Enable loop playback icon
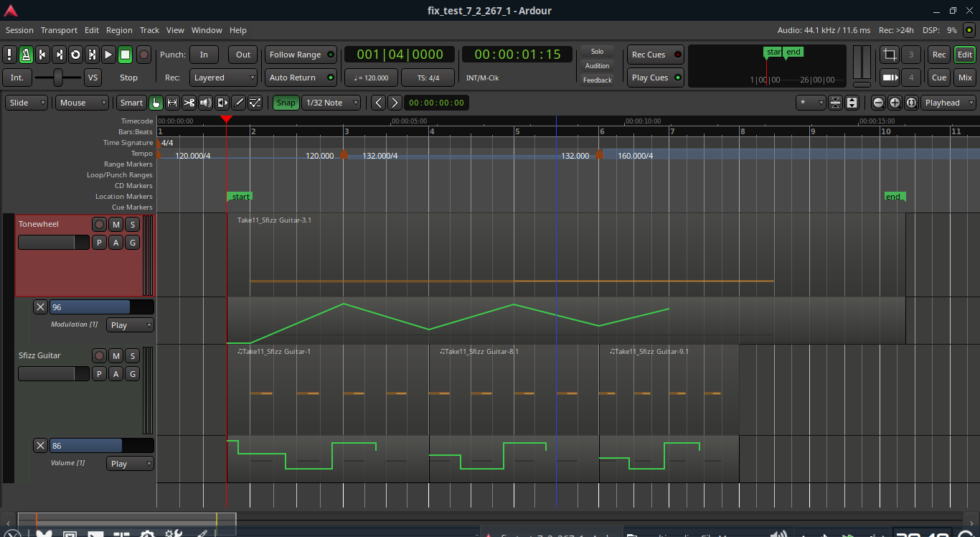Screen dimensions: 980x537 click(75, 55)
